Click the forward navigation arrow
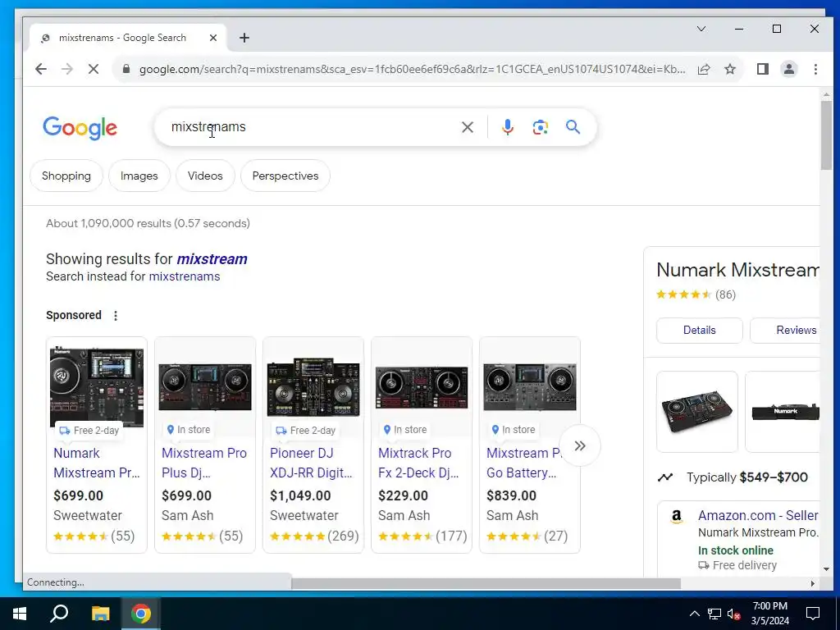This screenshot has height=630, width=840. pyautogui.click(x=67, y=69)
